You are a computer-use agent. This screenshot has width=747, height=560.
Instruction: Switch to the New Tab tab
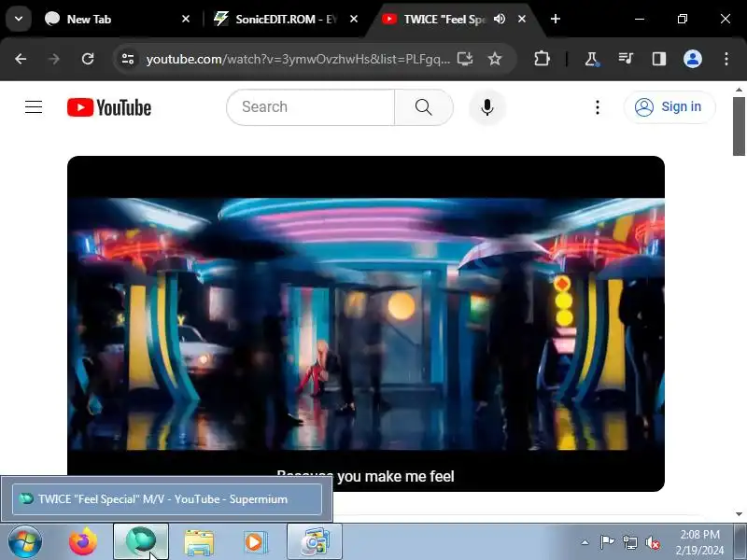pyautogui.click(x=117, y=19)
